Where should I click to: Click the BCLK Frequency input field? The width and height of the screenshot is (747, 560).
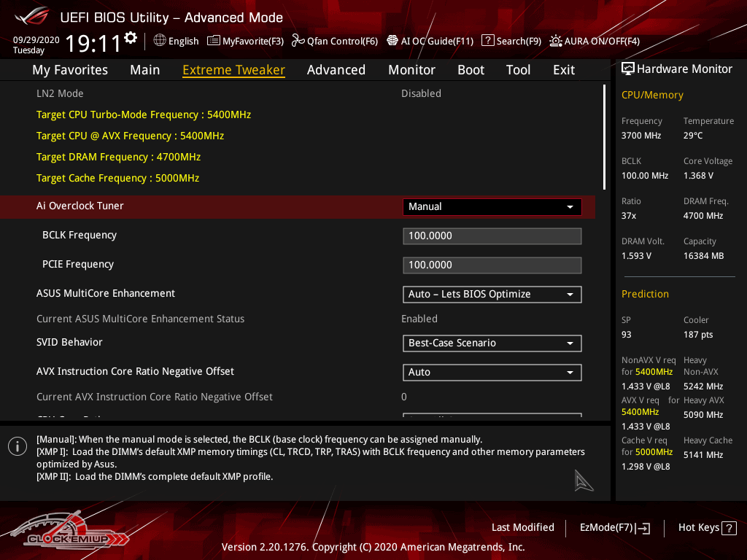(x=492, y=236)
